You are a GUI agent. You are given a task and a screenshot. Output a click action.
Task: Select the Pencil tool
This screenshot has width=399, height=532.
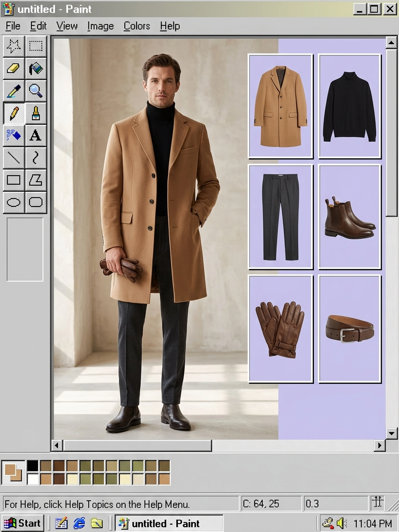point(14,113)
